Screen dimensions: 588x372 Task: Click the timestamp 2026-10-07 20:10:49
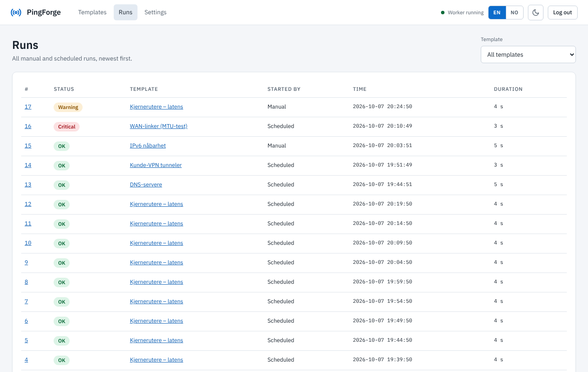[383, 126]
